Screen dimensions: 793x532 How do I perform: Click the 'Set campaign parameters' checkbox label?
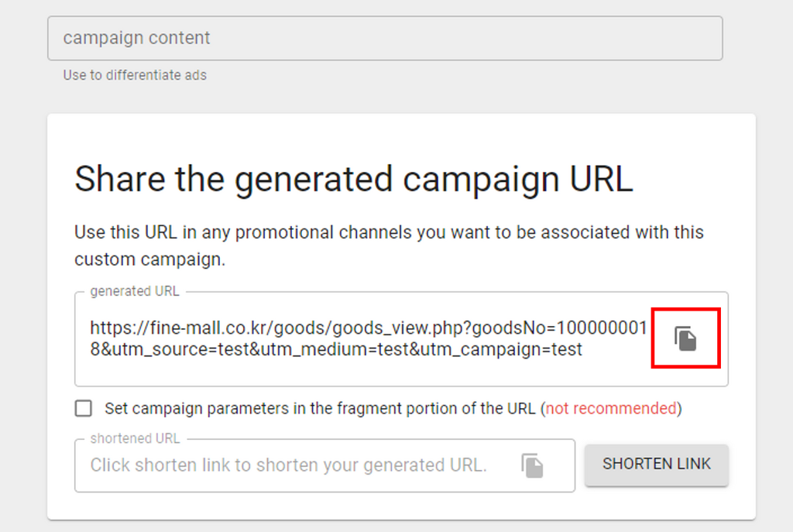393,408
